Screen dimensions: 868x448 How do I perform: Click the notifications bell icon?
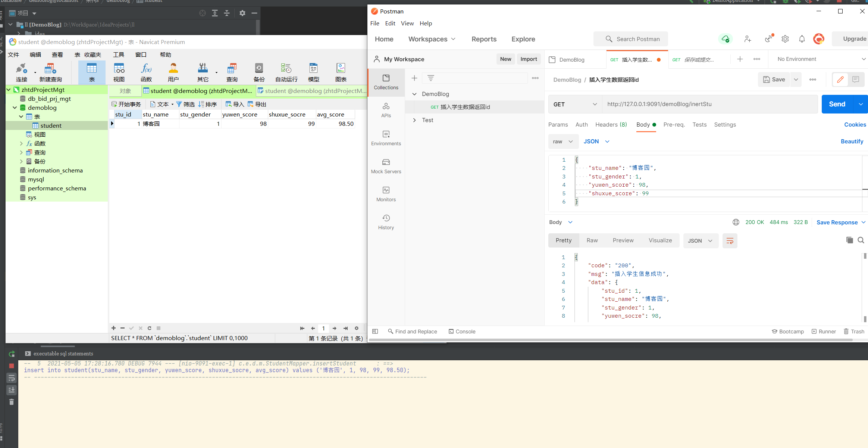click(x=802, y=39)
